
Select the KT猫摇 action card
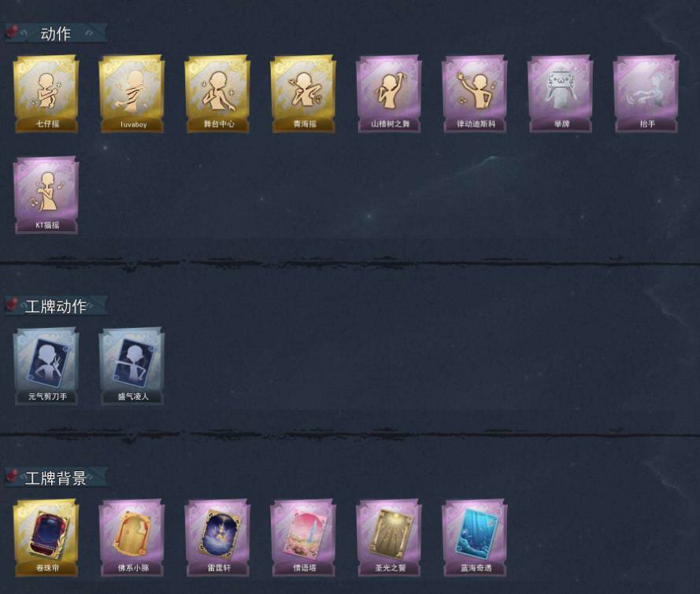[x=46, y=195]
